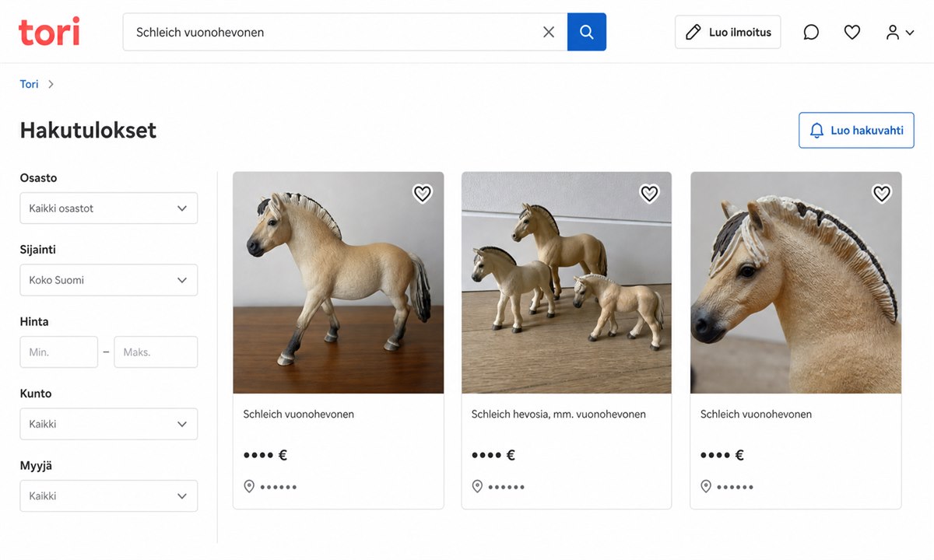This screenshot has width=934, height=560.
Task: Favorite the first Schleich vuonohevonen listing
Action: tap(422, 194)
